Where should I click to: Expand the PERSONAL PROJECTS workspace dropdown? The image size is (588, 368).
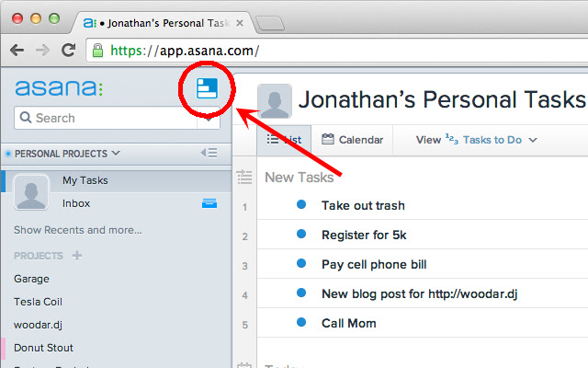tap(116, 154)
